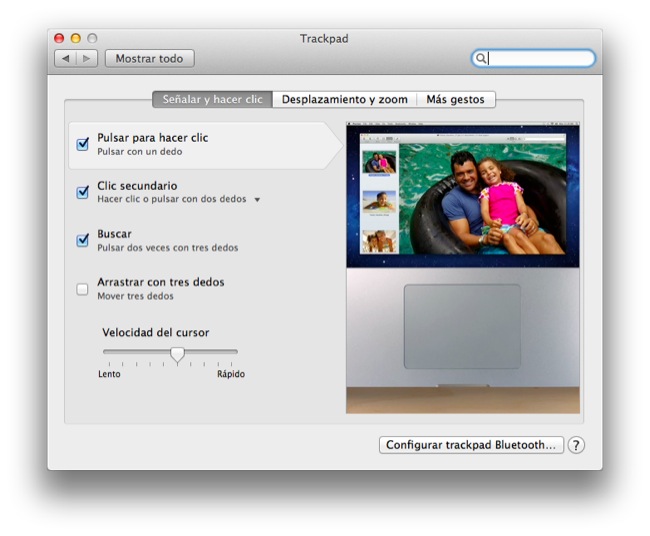Click inside the search text field

pos(540,59)
